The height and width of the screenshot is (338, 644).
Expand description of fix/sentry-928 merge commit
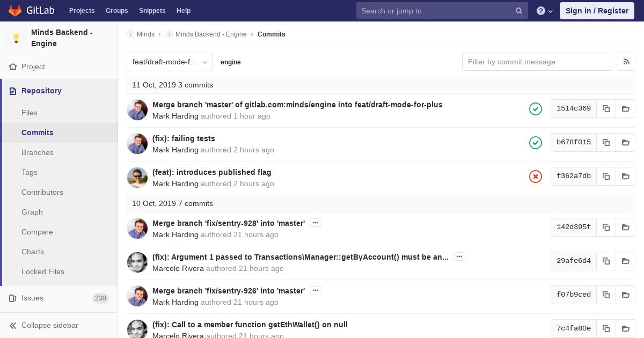316,223
